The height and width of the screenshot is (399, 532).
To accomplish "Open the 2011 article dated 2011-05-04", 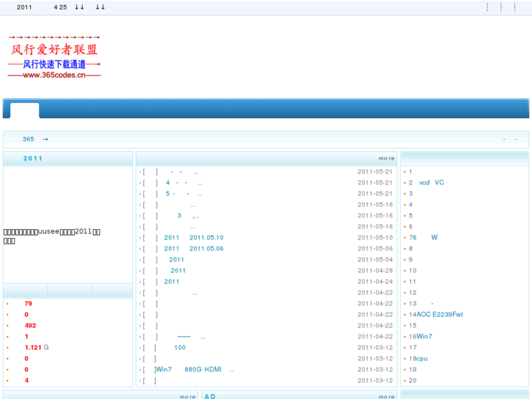I will [176, 260].
